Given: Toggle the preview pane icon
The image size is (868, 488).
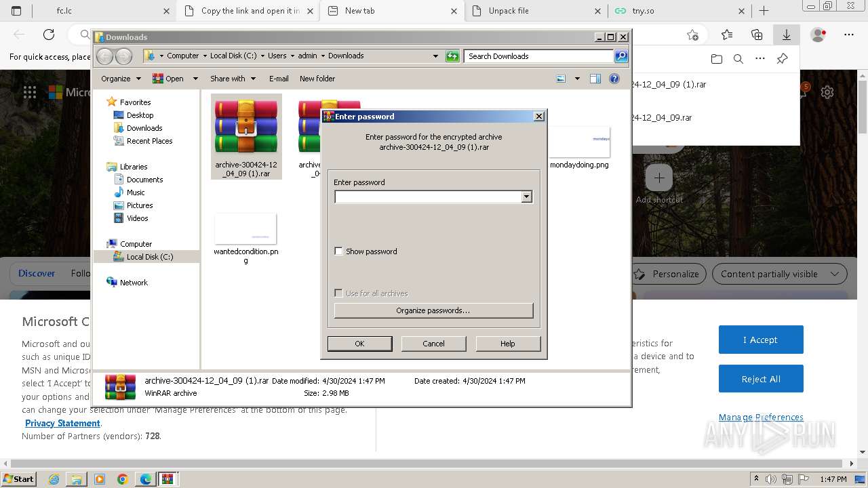Looking at the screenshot, I should (595, 79).
